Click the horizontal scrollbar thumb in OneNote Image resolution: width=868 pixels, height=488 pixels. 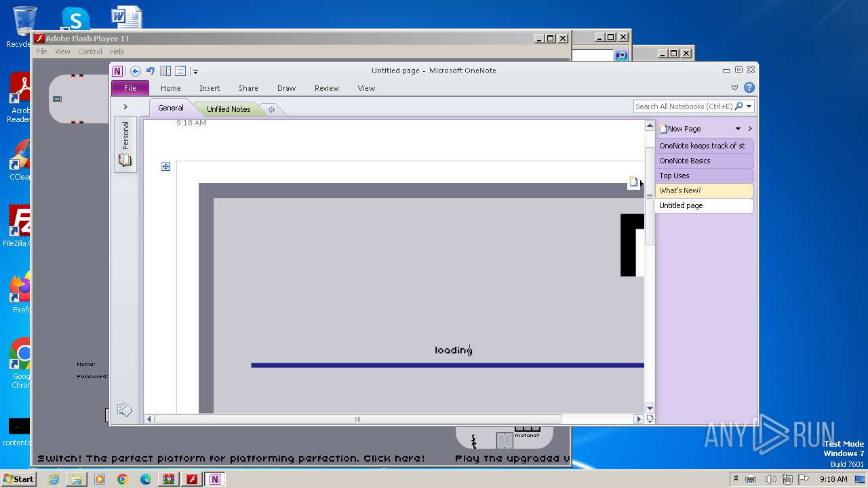tap(357, 419)
